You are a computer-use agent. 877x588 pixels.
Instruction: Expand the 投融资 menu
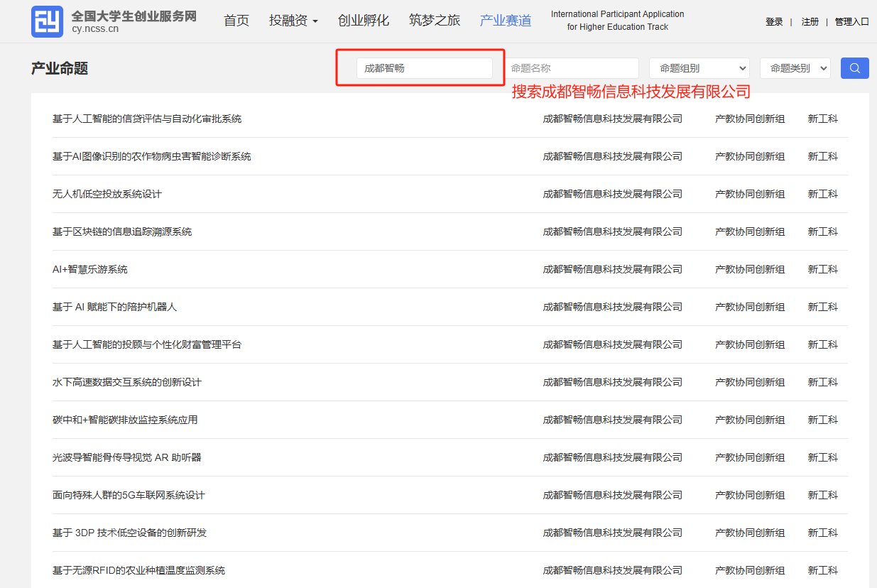click(x=293, y=21)
